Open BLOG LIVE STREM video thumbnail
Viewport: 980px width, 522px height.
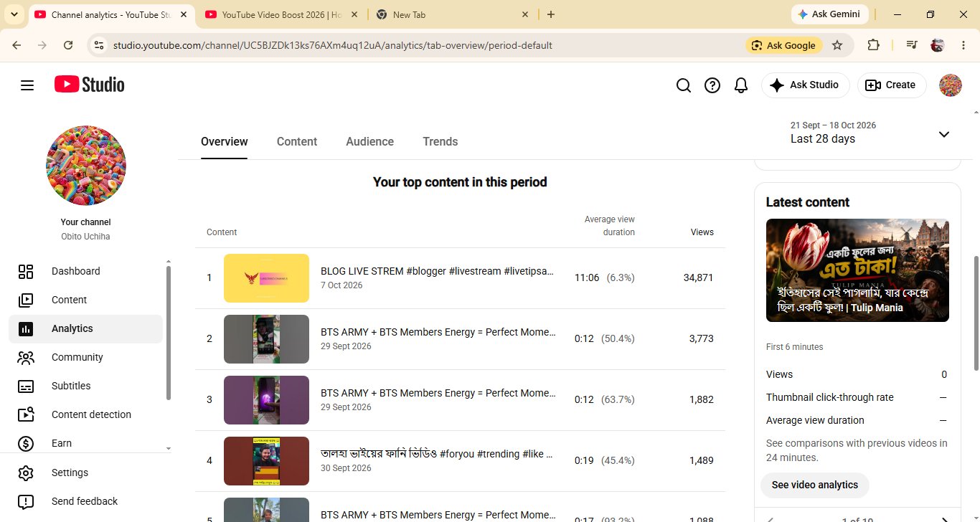pyautogui.click(x=266, y=278)
